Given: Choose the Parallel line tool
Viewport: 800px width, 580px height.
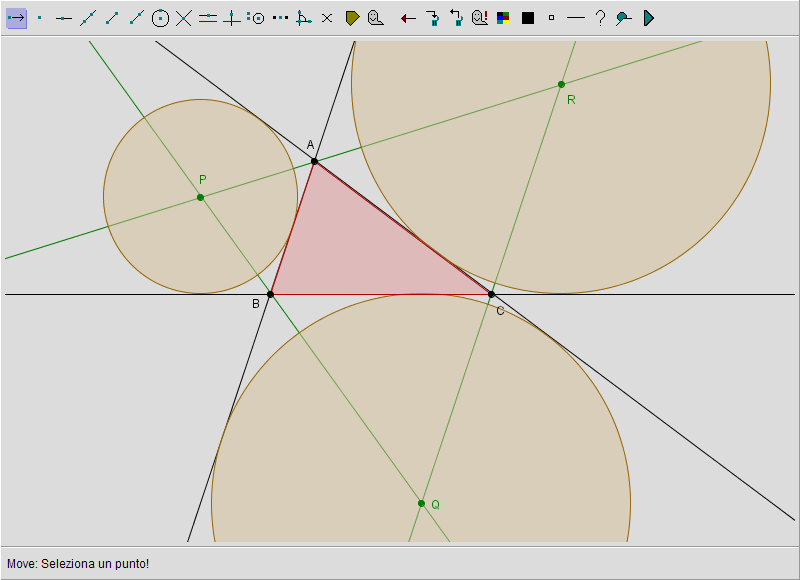Looking at the screenshot, I should [x=208, y=18].
